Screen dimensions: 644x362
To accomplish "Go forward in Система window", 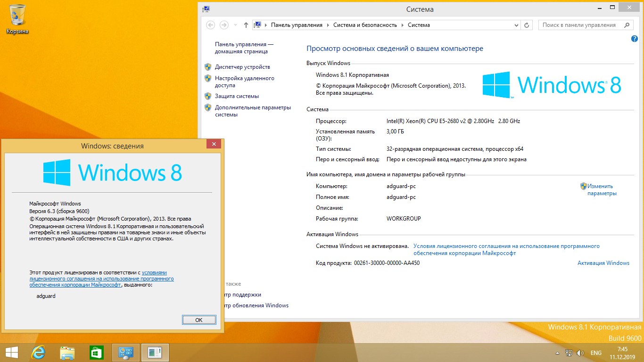I will [224, 25].
